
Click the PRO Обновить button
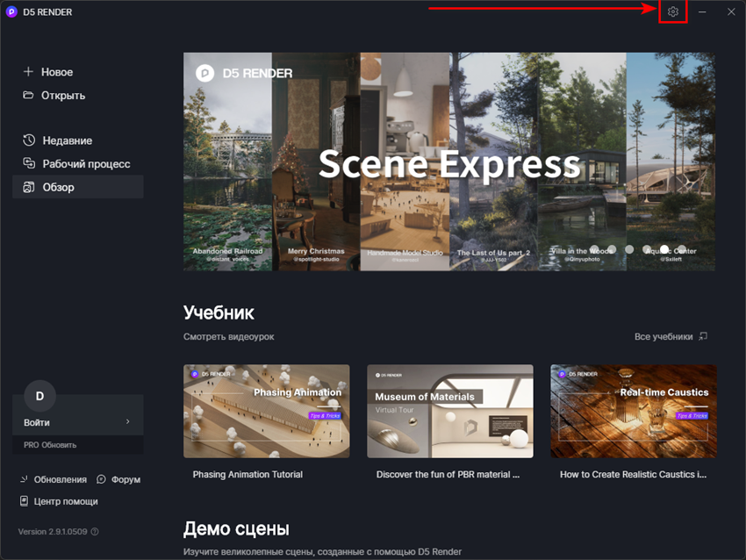[x=77, y=445]
